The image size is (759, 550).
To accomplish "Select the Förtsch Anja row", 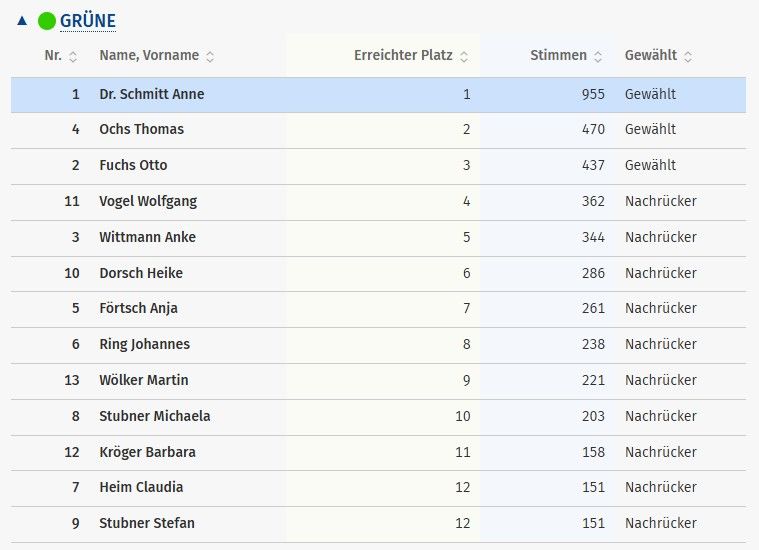I will 138,308.
